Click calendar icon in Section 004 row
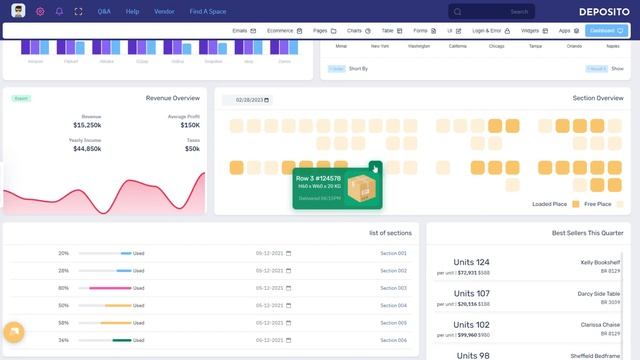 [289, 305]
